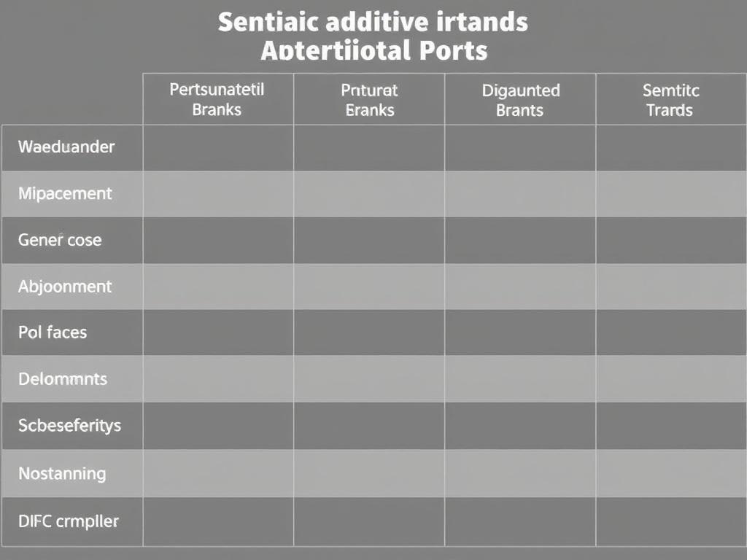
Task: Click the "DIFC crmpller" row label
Action: pos(69,521)
